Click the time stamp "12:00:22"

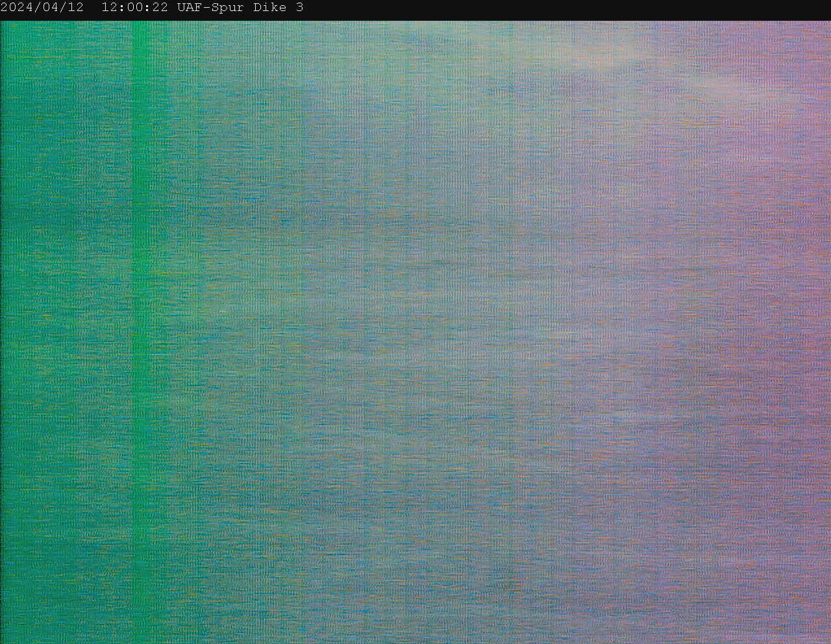coord(135,8)
